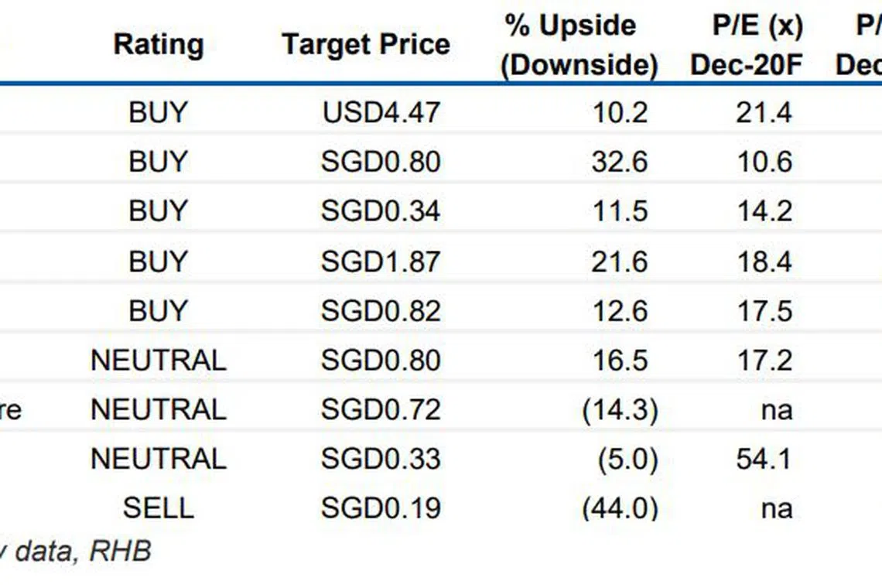
Task: Click the SELL rating cell
Action: pos(158,508)
